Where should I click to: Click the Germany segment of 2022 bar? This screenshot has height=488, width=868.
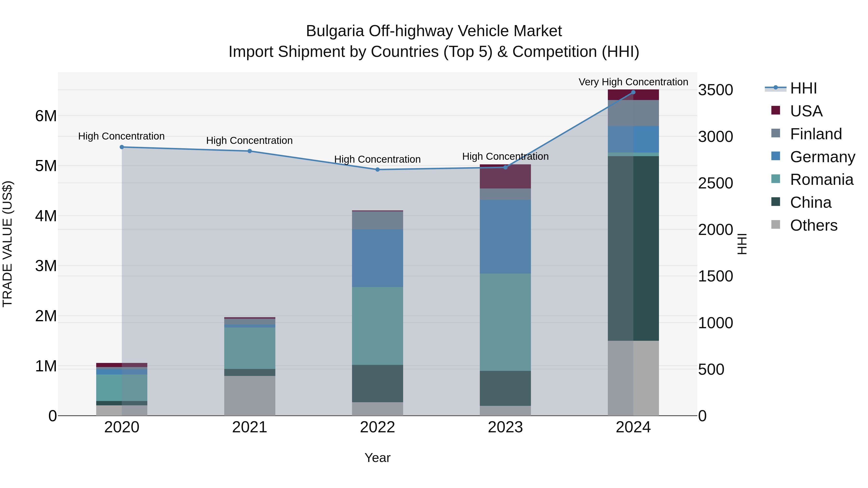click(377, 258)
